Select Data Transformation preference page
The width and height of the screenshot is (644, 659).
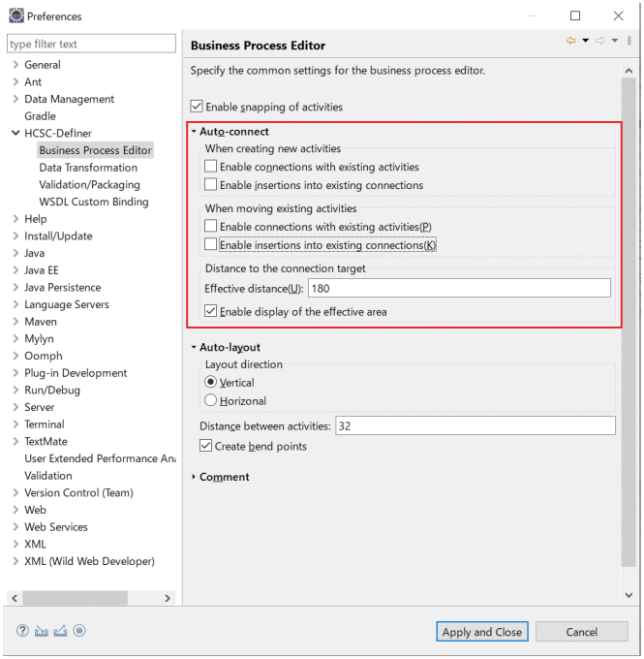pos(88,168)
